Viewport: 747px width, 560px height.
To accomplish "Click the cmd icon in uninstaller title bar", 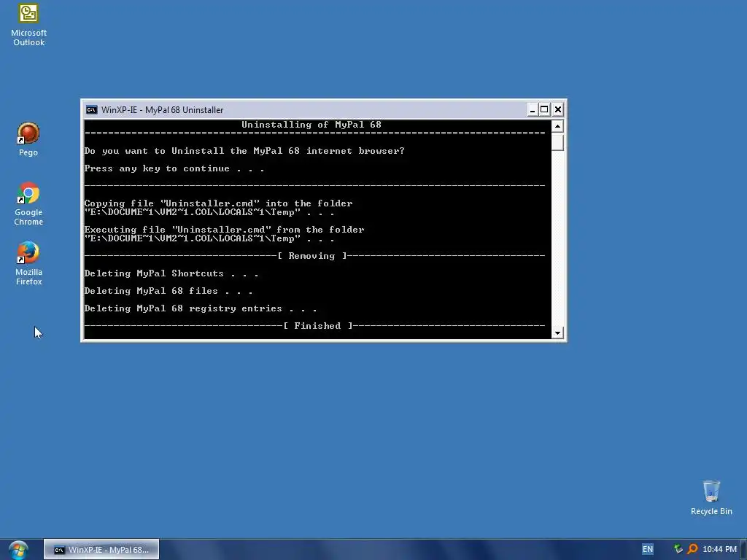I will pos(91,110).
